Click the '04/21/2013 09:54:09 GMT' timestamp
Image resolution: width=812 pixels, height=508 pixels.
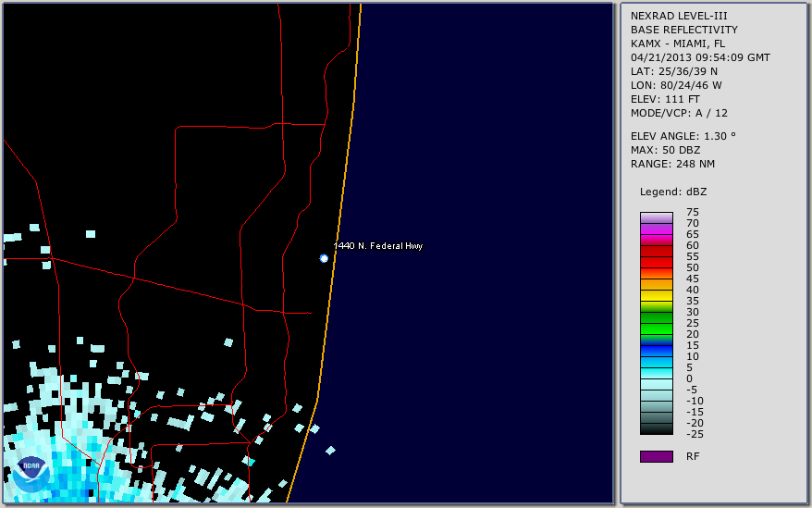[700, 57]
